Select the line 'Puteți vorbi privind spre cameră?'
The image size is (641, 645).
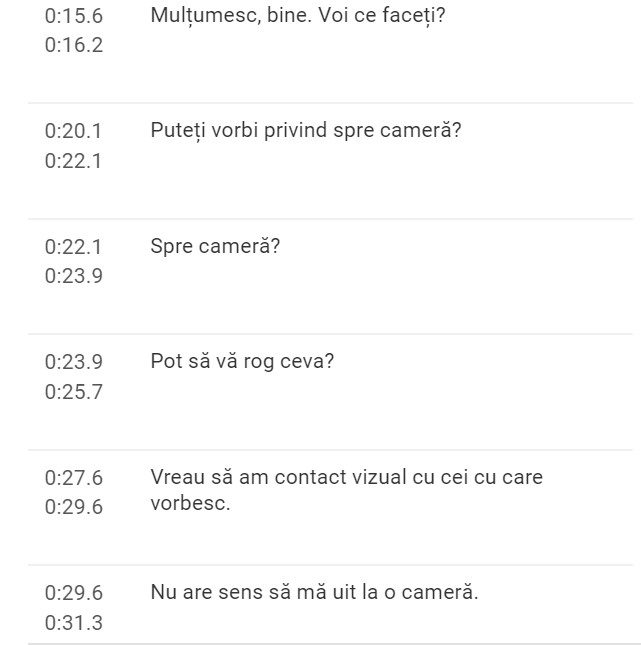click(305, 131)
